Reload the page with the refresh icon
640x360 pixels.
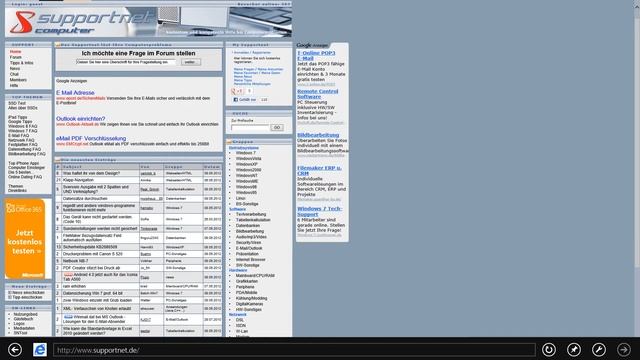pos(549,350)
